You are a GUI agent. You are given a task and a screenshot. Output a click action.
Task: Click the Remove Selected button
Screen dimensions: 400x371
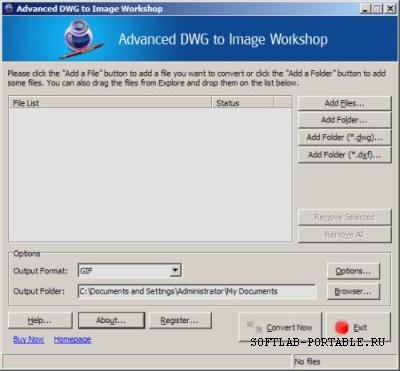[344, 217]
